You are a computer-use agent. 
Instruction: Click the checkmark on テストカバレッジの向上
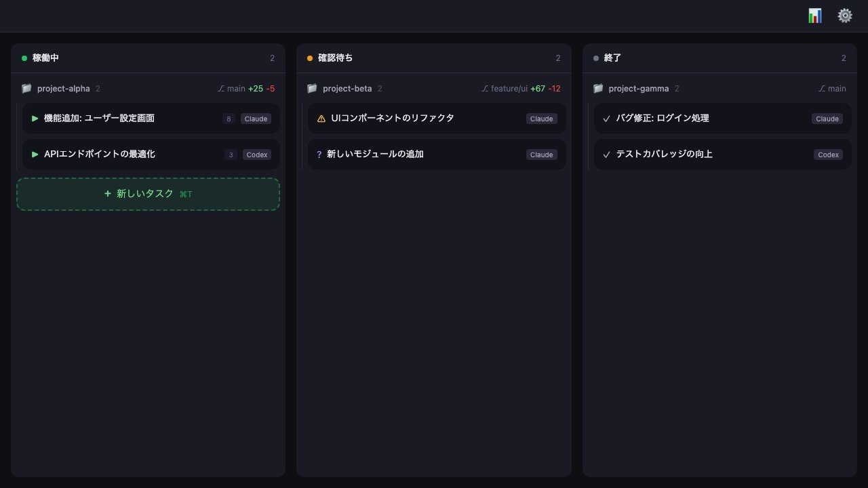606,155
